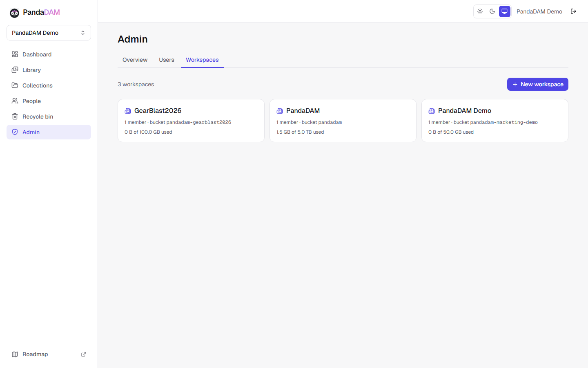Open Library in sidebar
Viewport: 588px width, 368px height.
pyautogui.click(x=49, y=70)
